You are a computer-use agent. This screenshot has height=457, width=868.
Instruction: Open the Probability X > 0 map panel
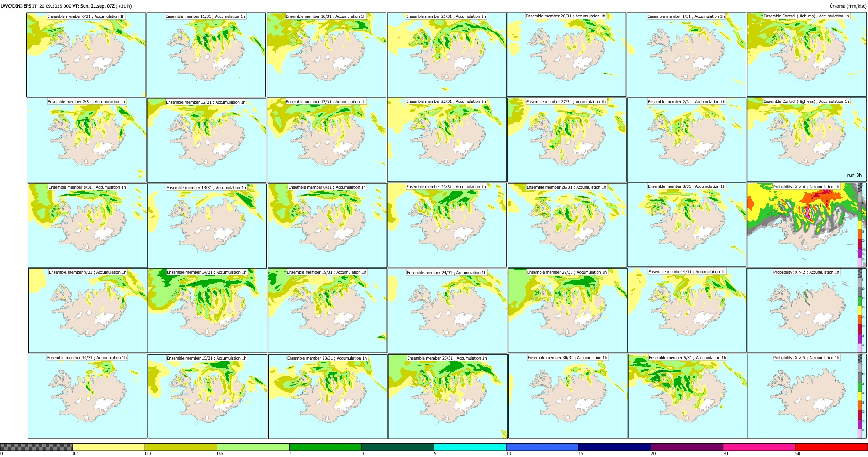tap(807, 225)
